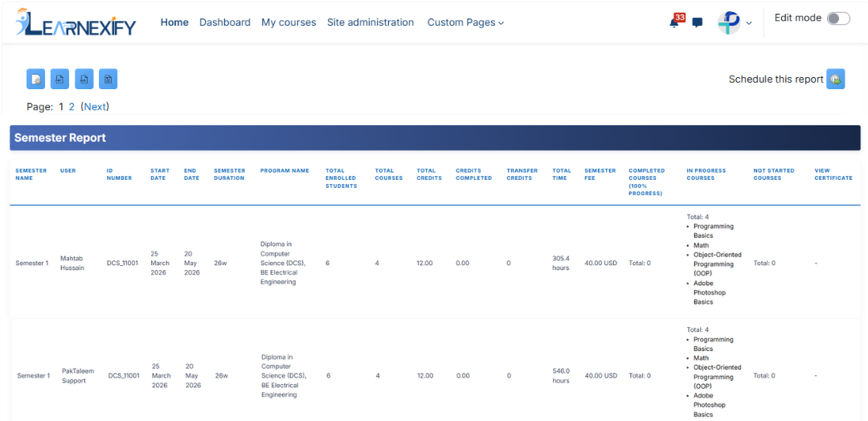Click the Semester Duration column header
Screen dimensions: 868x421
click(229, 174)
